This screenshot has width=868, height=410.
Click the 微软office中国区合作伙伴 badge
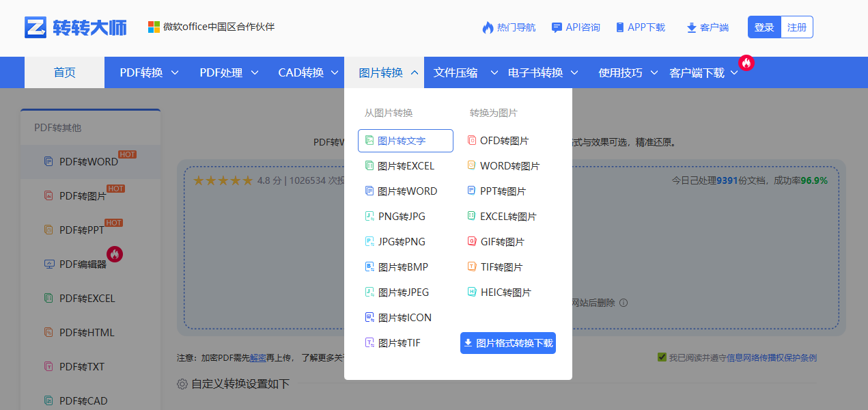[212, 27]
